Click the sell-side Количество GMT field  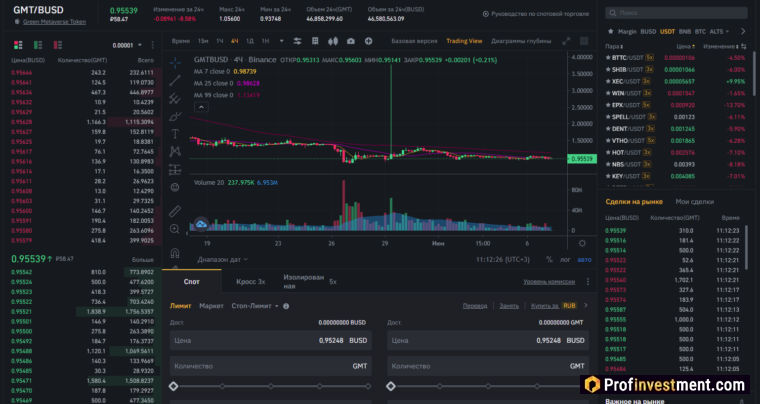tap(488, 366)
